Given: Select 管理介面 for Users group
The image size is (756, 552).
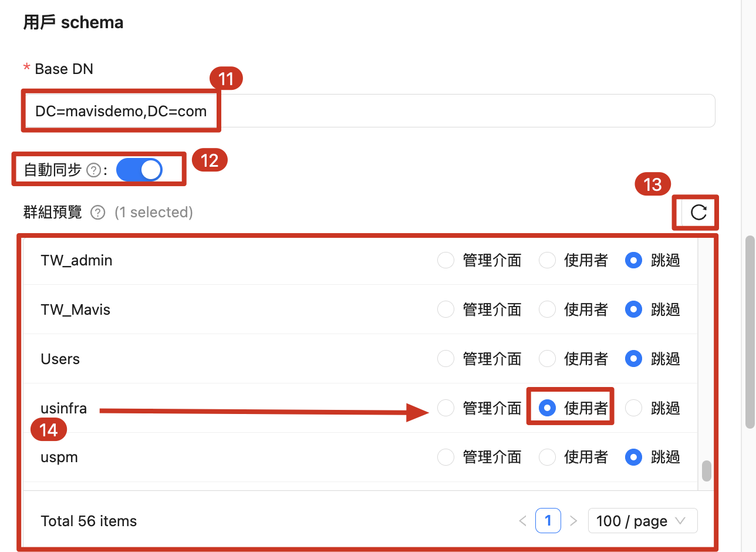Looking at the screenshot, I should coord(446,359).
